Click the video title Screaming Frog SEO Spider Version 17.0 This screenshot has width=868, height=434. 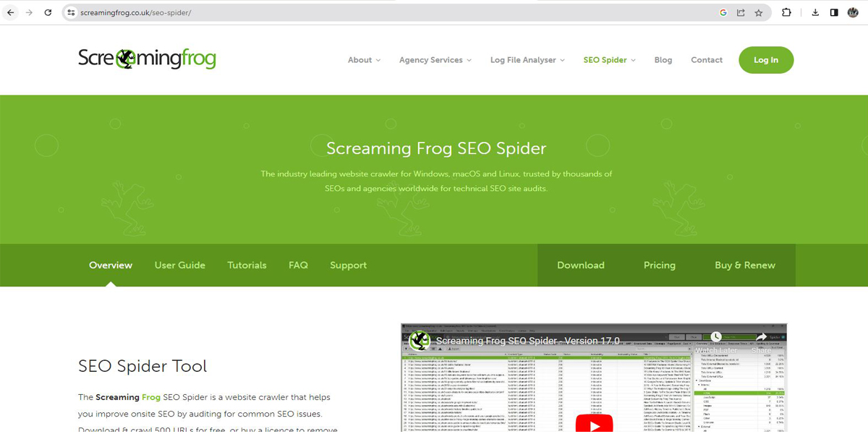click(528, 341)
